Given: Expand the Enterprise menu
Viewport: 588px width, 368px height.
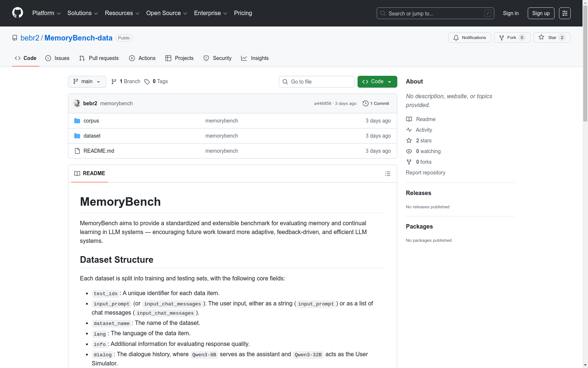Looking at the screenshot, I should [x=211, y=13].
